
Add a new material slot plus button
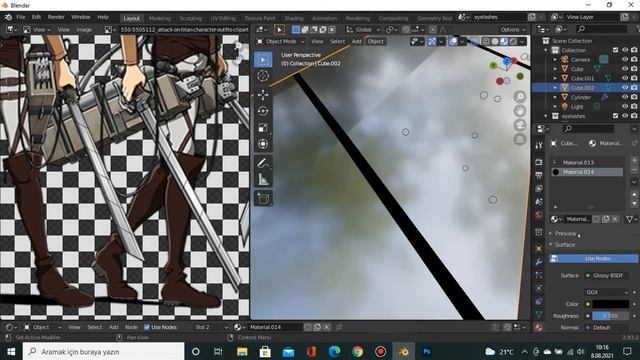634,160
